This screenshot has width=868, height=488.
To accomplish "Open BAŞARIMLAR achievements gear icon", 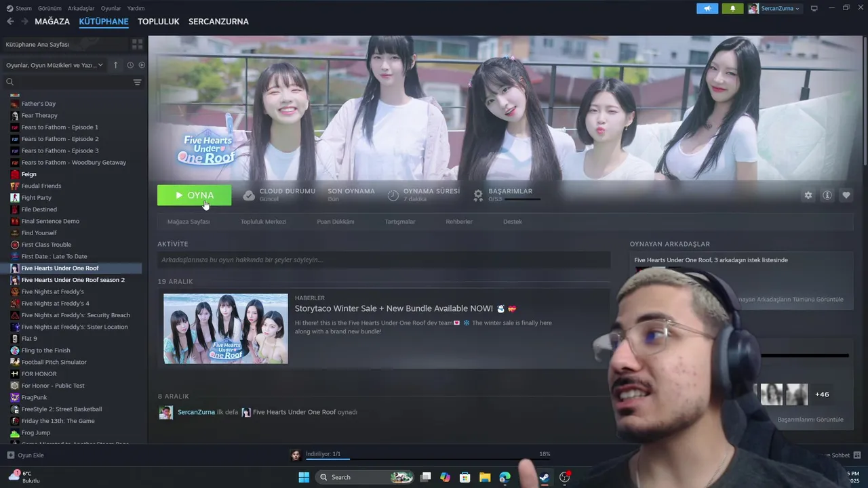I will point(478,195).
